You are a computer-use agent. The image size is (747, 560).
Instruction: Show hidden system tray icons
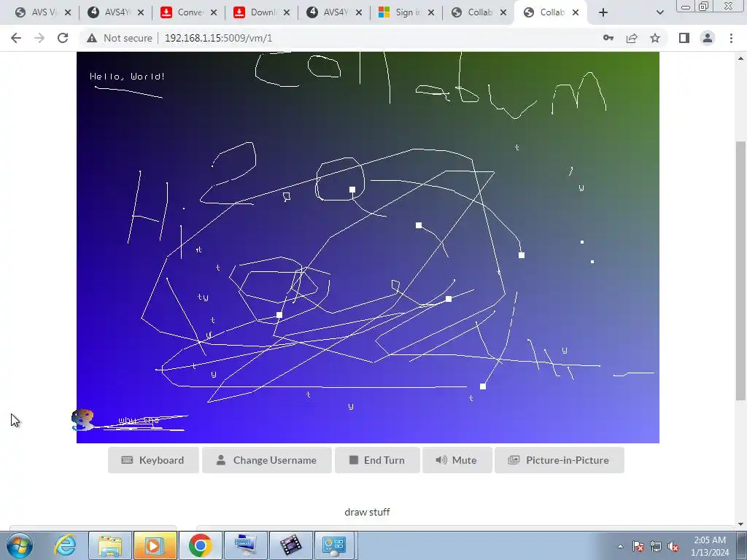(620, 546)
